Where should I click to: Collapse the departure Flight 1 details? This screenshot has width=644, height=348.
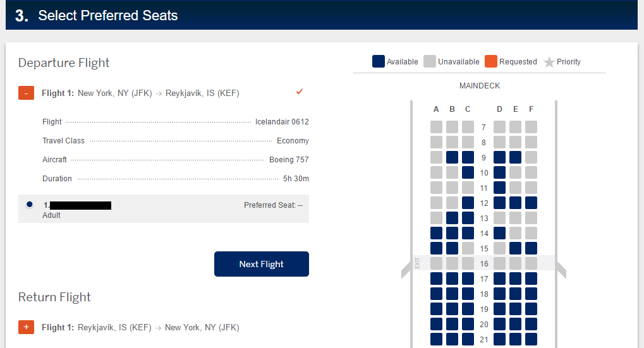pyautogui.click(x=26, y=93)
